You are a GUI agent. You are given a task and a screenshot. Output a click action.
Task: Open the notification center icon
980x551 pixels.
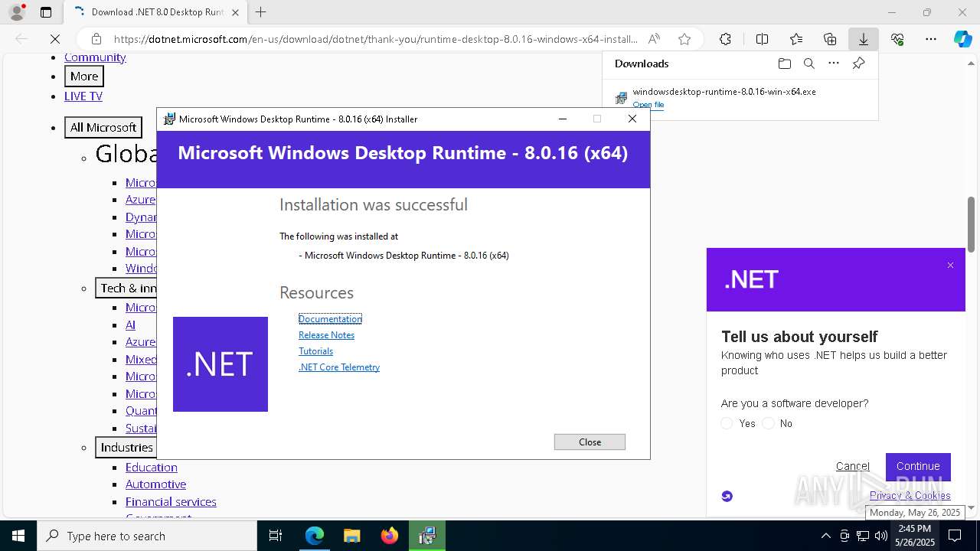click(x=955, y=536)
